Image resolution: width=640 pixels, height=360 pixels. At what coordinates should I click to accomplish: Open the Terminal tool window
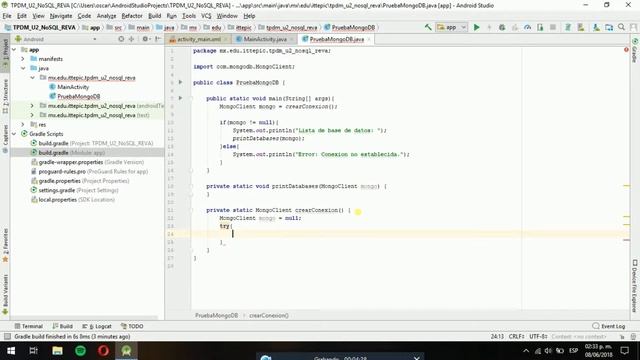pos(29,326)
